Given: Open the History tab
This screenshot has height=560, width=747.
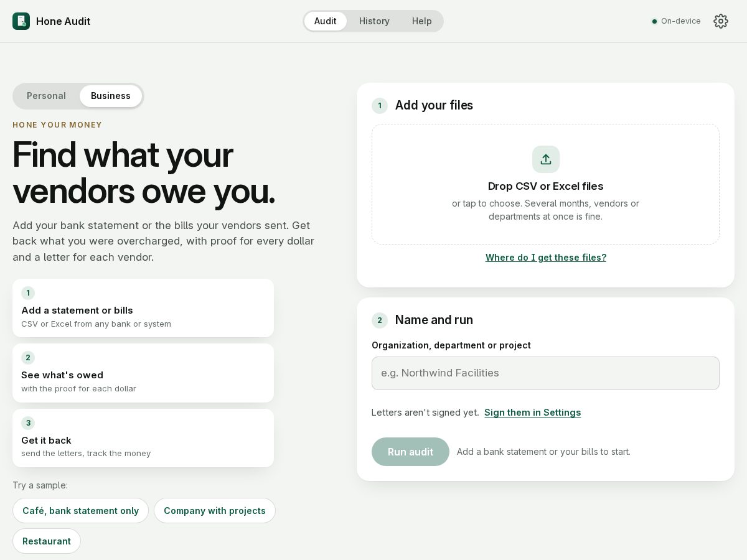Looking at the screenshot, I should (x=374, y=21).
